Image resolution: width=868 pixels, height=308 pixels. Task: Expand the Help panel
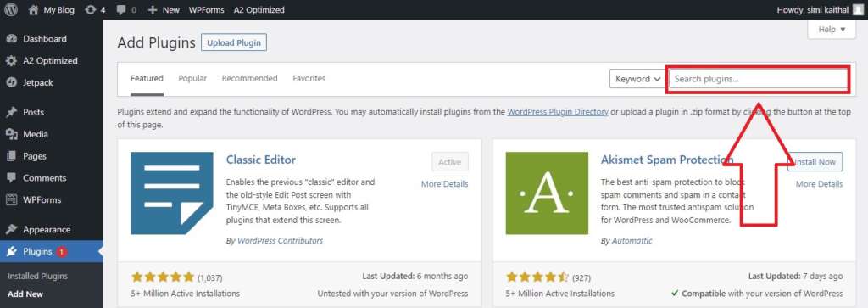tap(832, 30)
